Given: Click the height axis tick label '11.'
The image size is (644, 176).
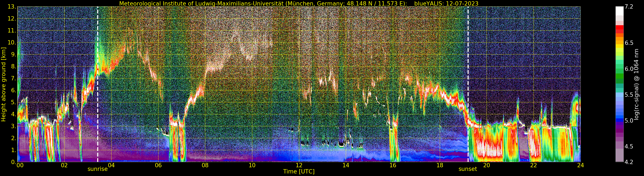Looking at the screenshot, I should [x=12, y=31].
